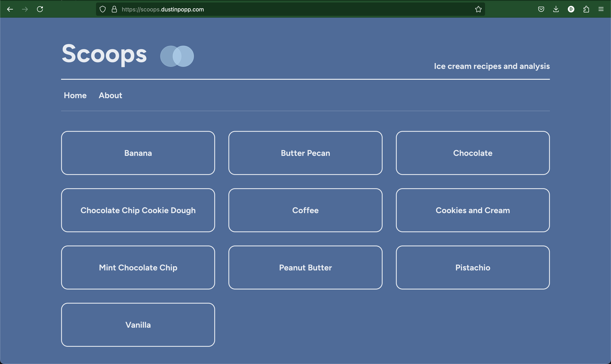Open Chocolate Chip Cookie Dough recipe
This screenshot has width=611, height=364.
pos(138,210)
